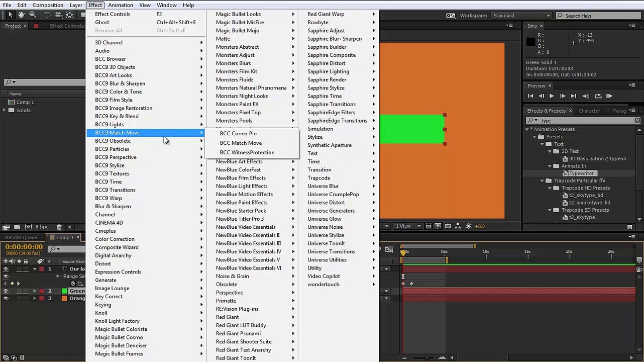Toggle Layer Switches pane icon at timeline bottom
The image size is (644, 362).
coord(7,358)
